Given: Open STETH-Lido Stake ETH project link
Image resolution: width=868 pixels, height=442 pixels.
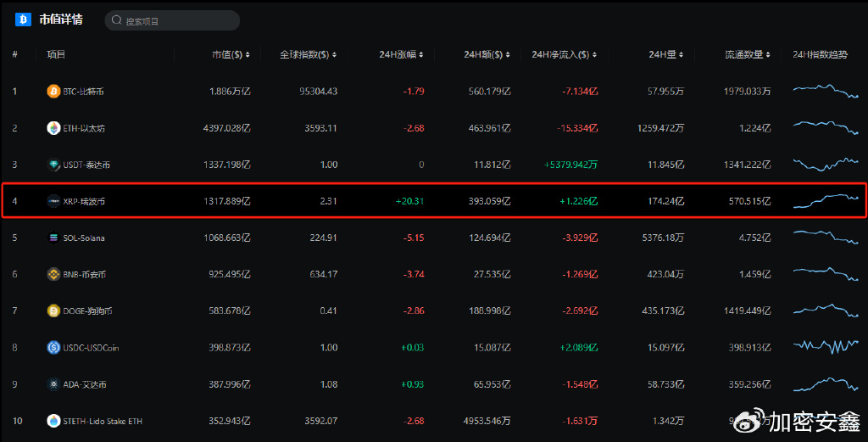Looking at the screenshot, I should tap(103, 421).
